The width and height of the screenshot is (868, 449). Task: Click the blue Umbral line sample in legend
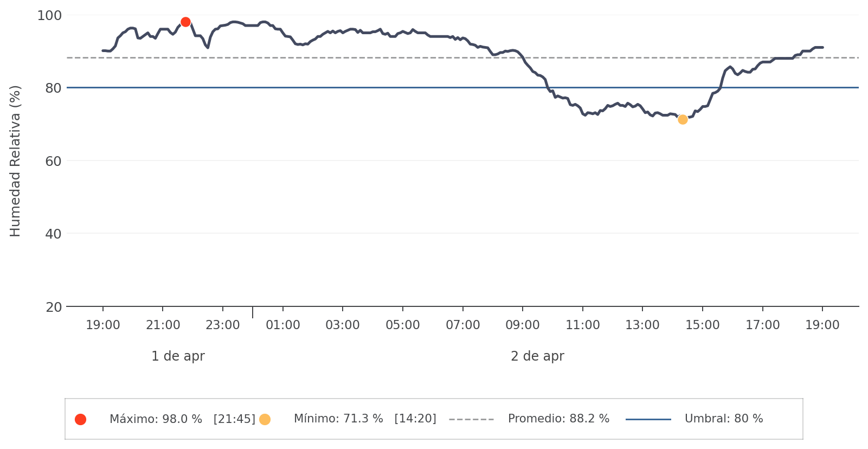(x=648, y=419)
